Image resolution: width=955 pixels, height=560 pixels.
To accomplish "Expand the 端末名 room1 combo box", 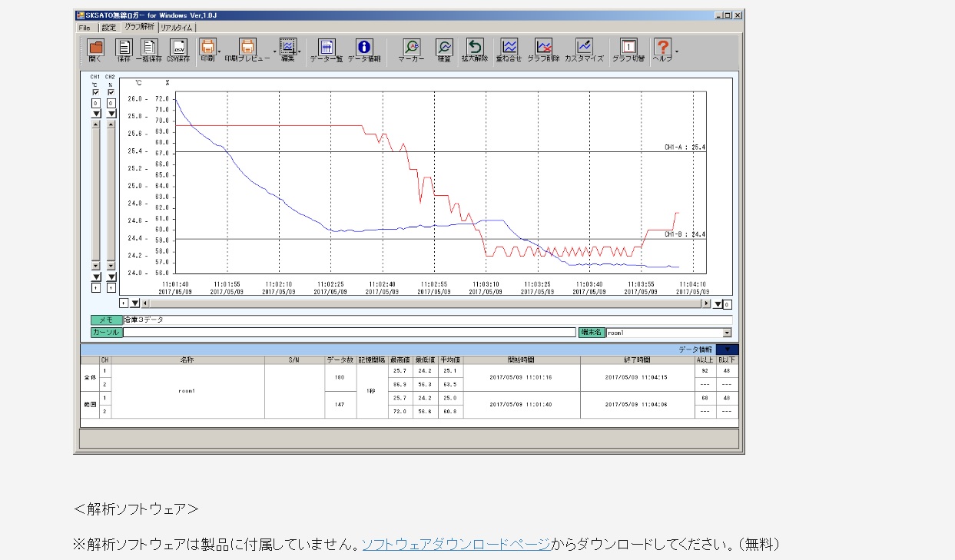I will click(727, 333).
